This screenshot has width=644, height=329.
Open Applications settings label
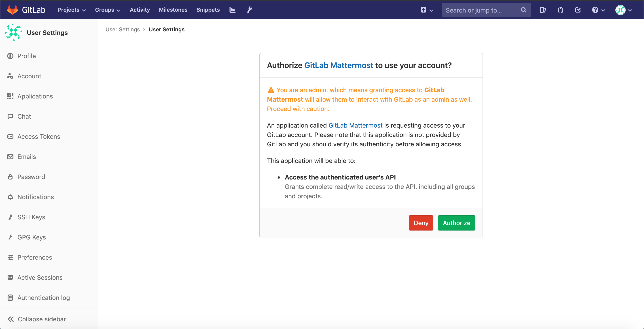(x=35, y=96)
